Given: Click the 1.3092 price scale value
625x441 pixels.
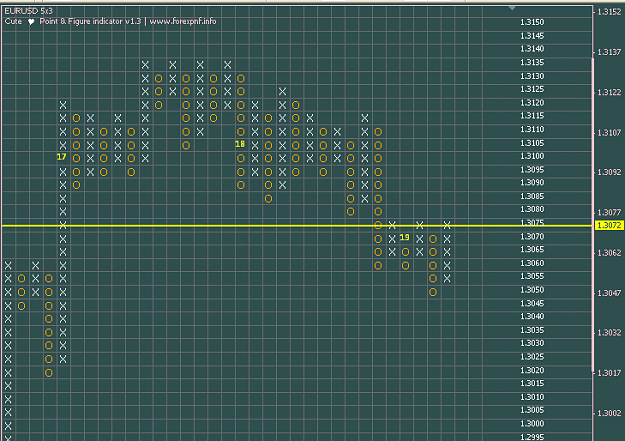Looking at the screenshot, I should (x=609, y=172).
